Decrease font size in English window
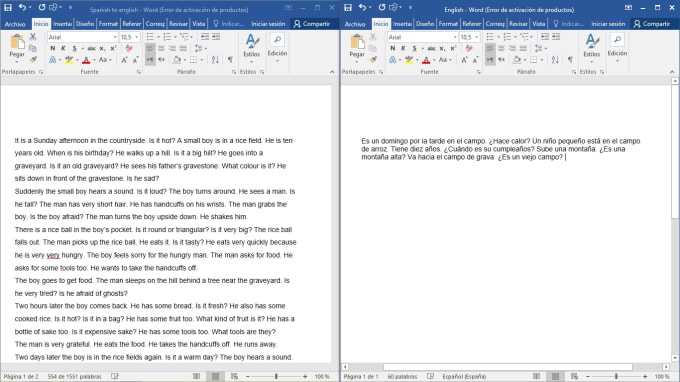Screen dimensions: 680x382 [x=476, y=60]
